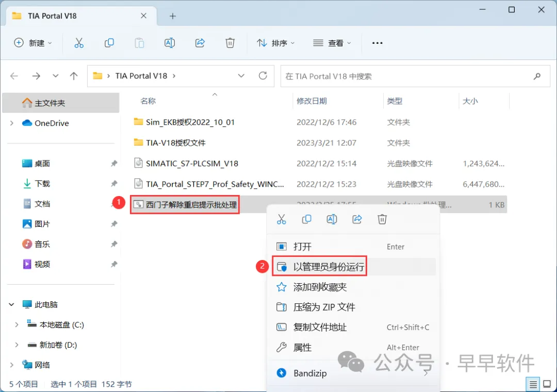Viewport: 557px width, 392px height.
Task: Open the 查看 view dropdown
Action: 332,43
